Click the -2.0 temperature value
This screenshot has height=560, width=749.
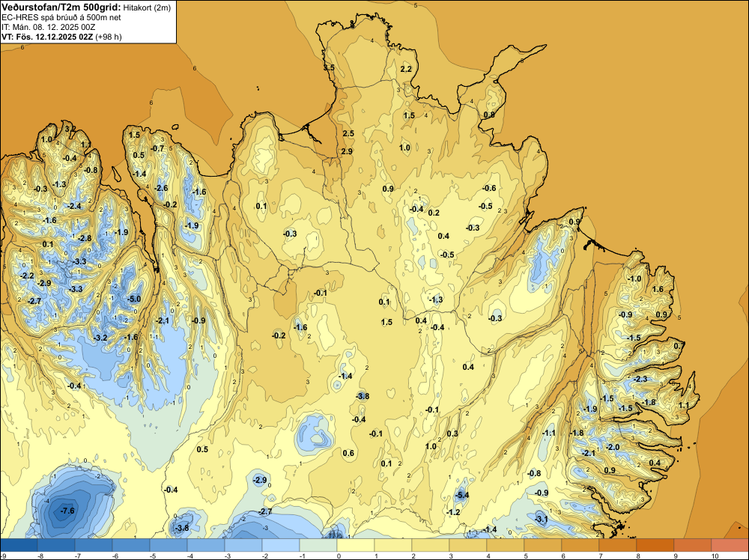613,448
